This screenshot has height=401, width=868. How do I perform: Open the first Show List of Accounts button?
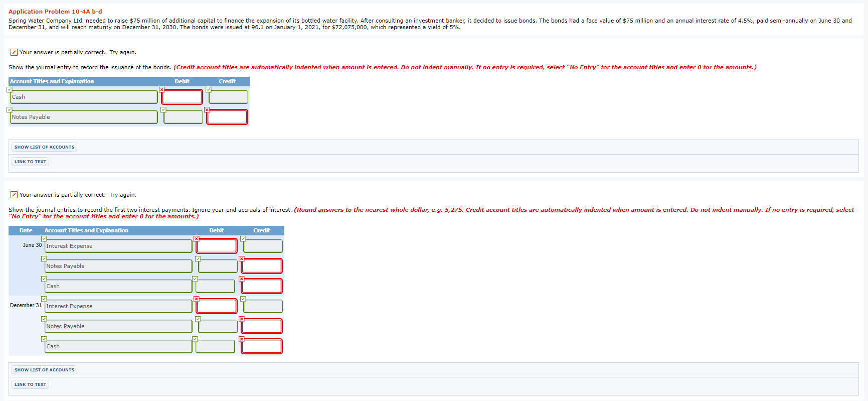pos(44,147)
